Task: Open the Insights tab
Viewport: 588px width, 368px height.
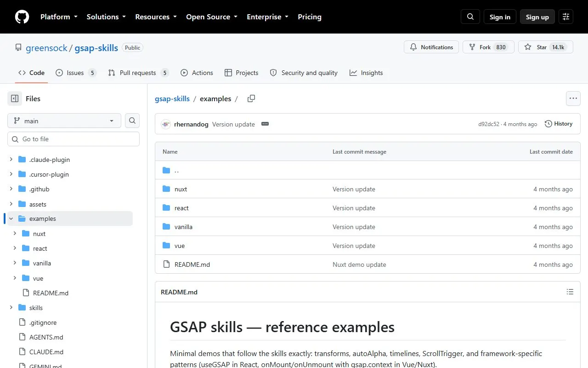Action: [366, 73]
